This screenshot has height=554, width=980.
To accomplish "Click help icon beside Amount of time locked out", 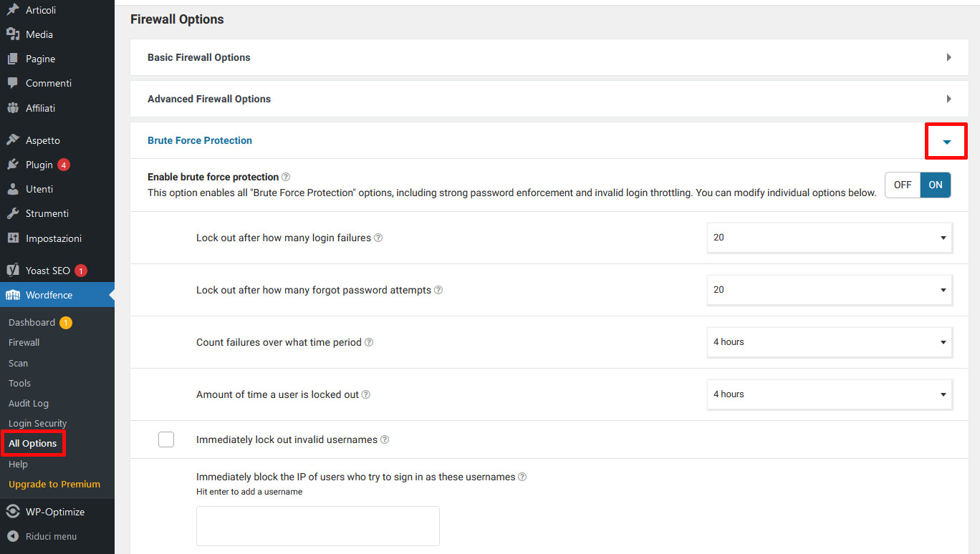I will pyautogui.click(x=366, y=394).
